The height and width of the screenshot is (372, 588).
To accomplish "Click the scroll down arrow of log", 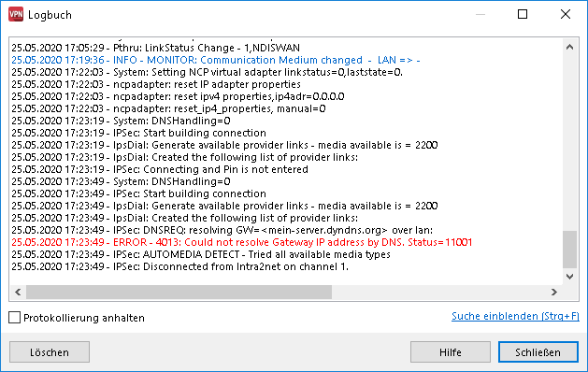I will click(x=569, y=277).
